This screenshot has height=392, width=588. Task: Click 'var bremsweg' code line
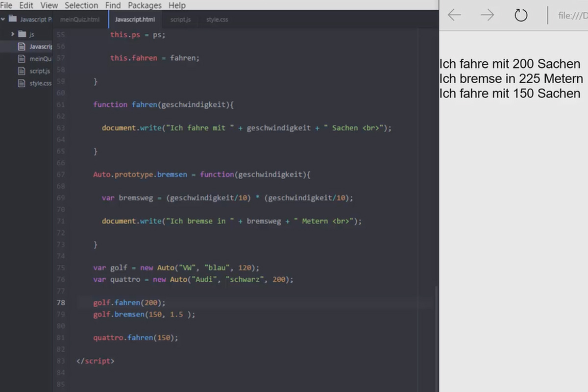(227, 198)
